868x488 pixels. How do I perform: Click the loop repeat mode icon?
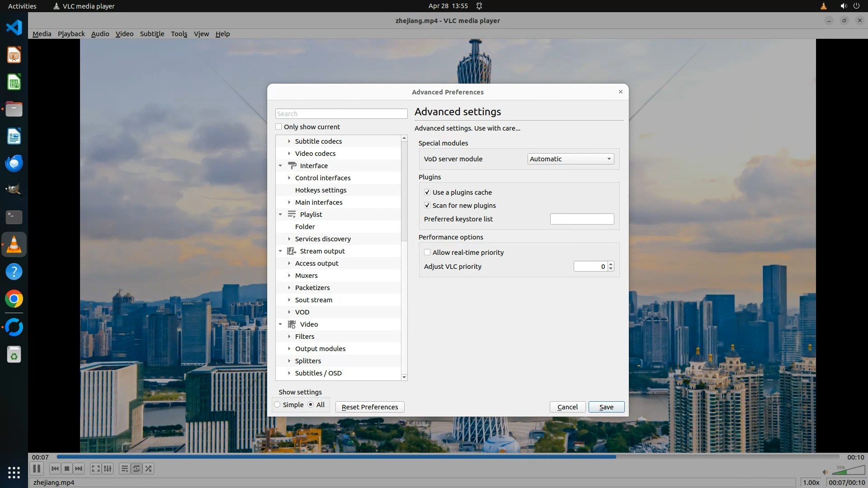tap(137, 469)
